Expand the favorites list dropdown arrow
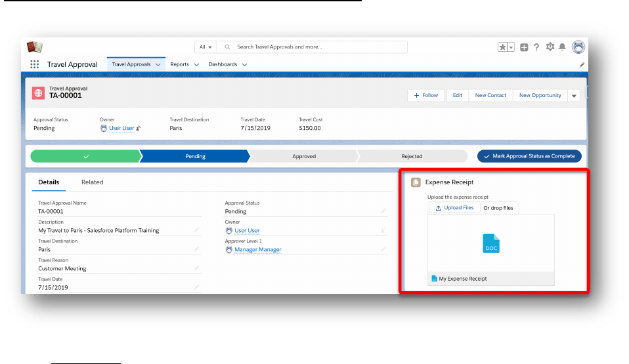 pos(511,47)
